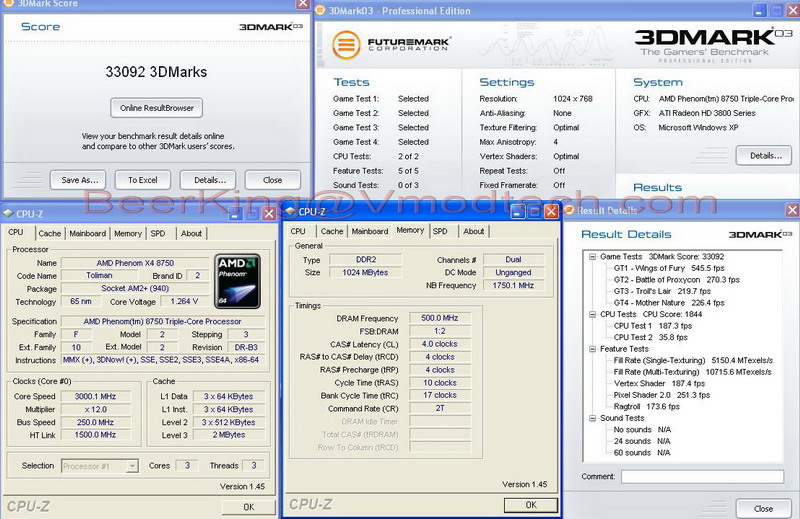
Task: Switch to CPU tab in CPU-Z Memory window
Action: (x=298, y=231)
